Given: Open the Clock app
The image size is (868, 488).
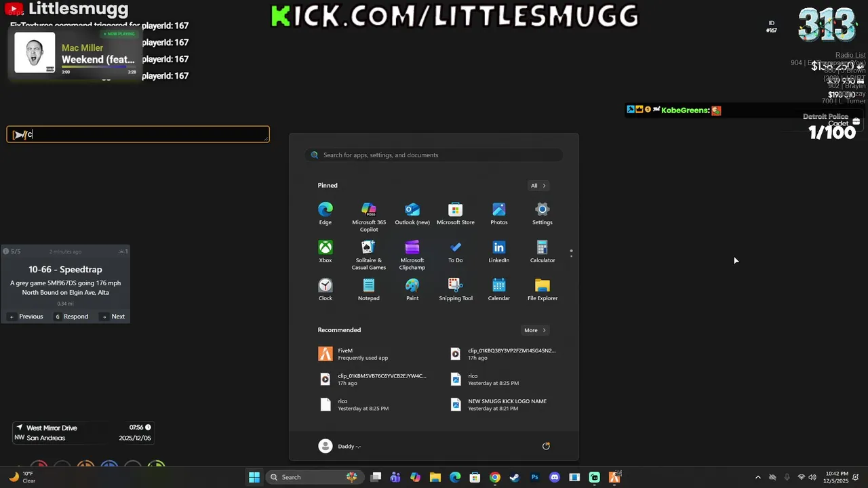Looking at the screenshot, I should 325,289.
